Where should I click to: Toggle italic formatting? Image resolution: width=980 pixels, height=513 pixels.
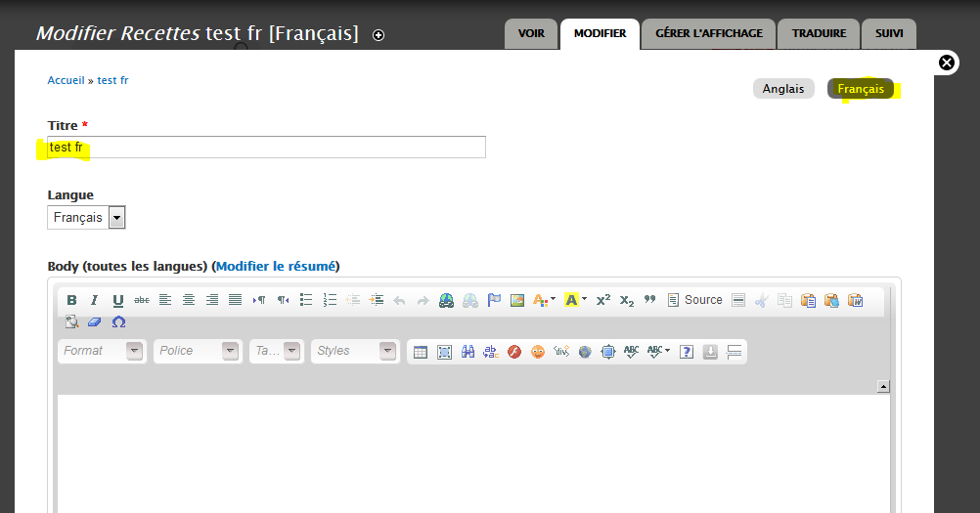point(94,300)
